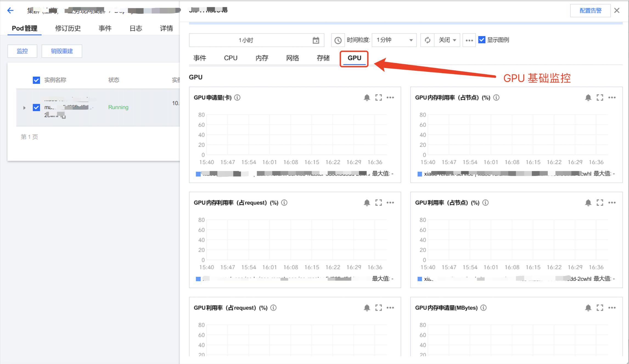Viewport: 629px width, 364px height.
Task: Click the Running status text
Action: (118, 107)
